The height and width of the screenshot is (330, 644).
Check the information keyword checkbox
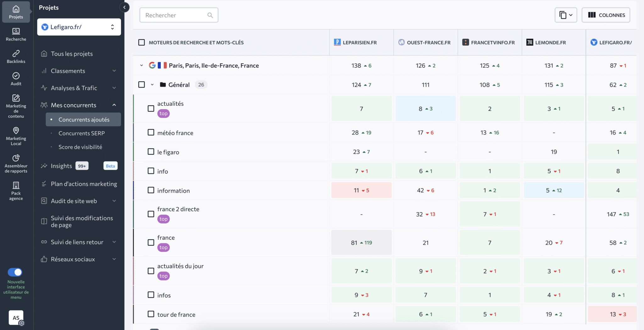pyautogui.click(x=151, y=190)
